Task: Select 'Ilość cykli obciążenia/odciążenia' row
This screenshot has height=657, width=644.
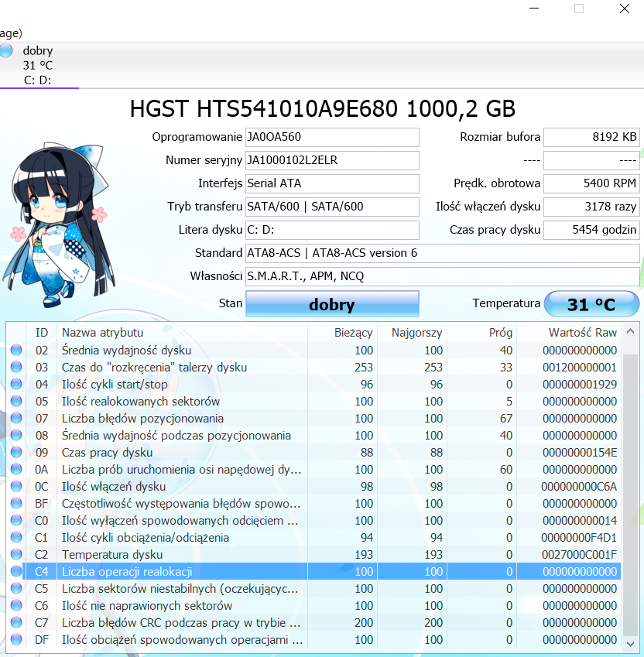Action: click(313, 538)
